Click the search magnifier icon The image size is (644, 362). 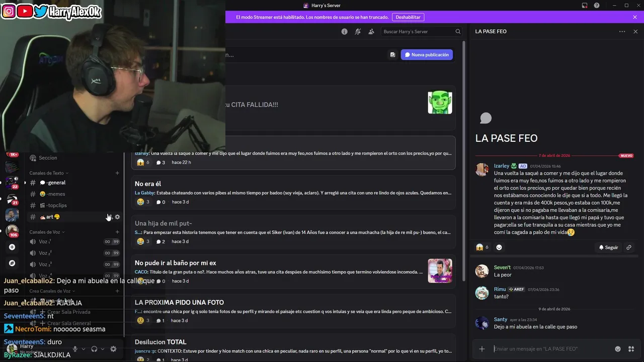[458, 31]
